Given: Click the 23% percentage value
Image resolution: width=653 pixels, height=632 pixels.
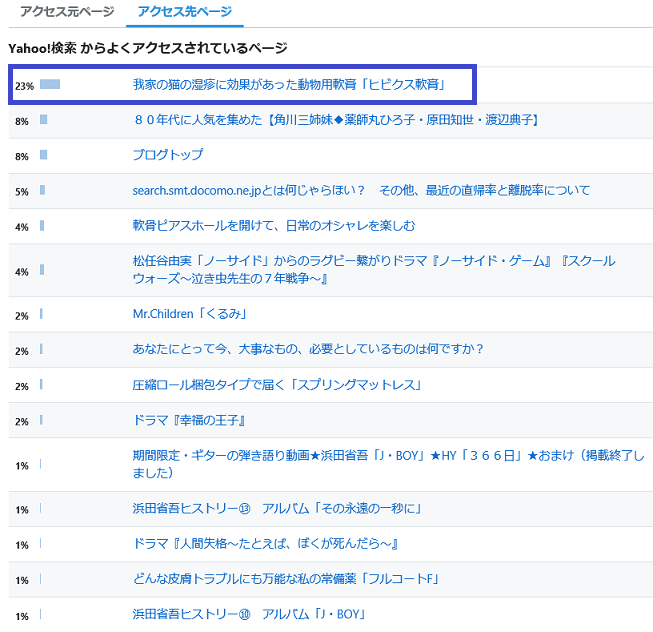Looking at the screenshot, I should [x=25, y=86].
